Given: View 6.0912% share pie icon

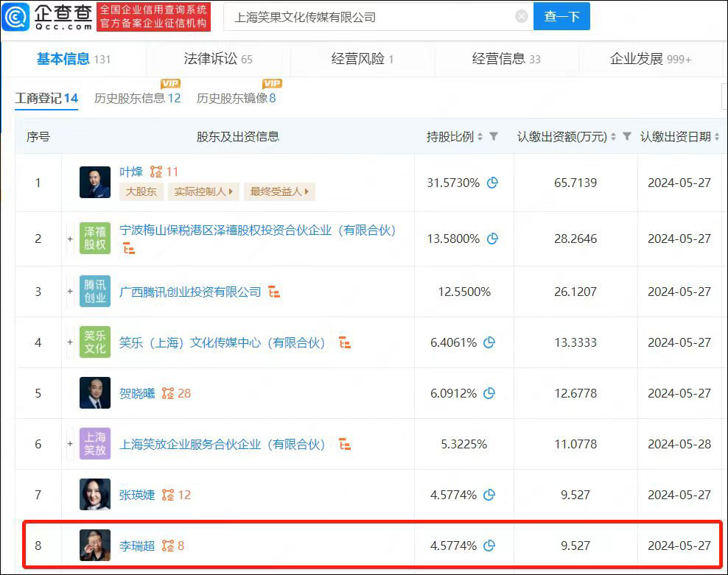Looking at the screenshot, I should (x=489, y=394).
